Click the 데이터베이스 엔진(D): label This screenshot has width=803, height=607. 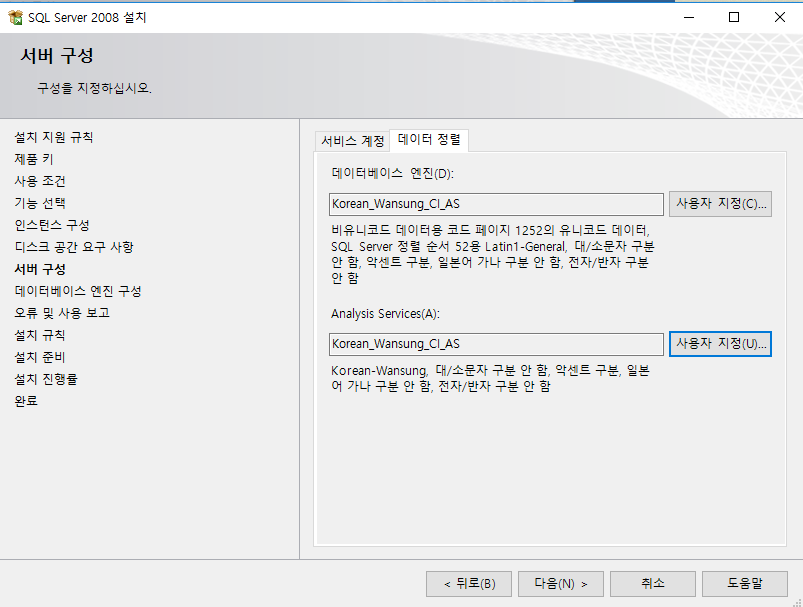pyautogui.click(x=392, y=174)
